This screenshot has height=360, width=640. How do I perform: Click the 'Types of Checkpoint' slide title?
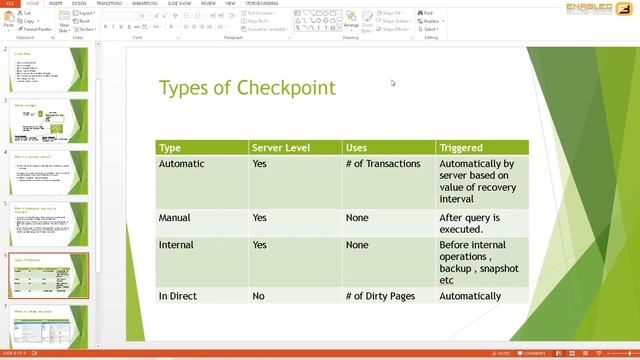247,88
